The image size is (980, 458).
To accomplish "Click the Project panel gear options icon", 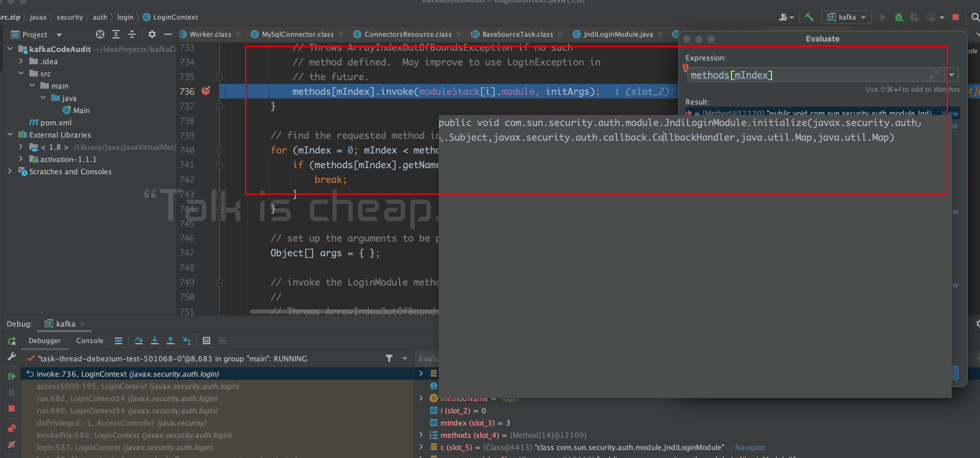I will pyautogui.click(x=152, y=35).
